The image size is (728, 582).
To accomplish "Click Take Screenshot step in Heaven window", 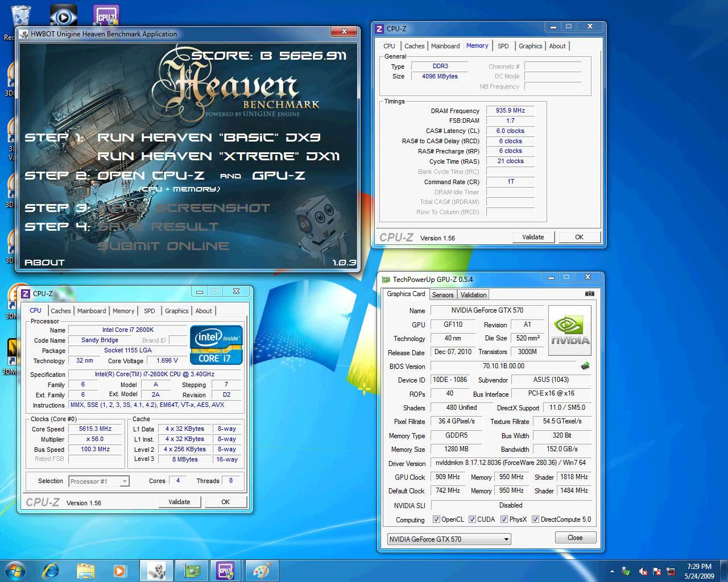I will (184, 208).
